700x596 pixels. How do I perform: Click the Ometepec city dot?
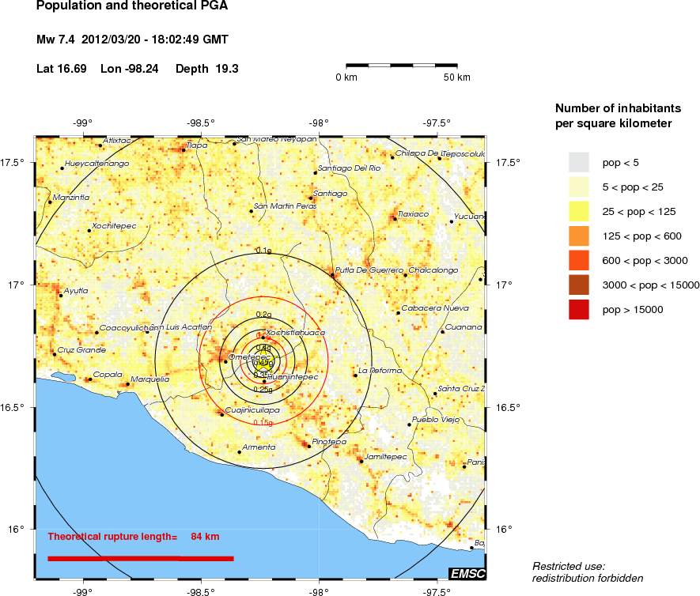225,362
